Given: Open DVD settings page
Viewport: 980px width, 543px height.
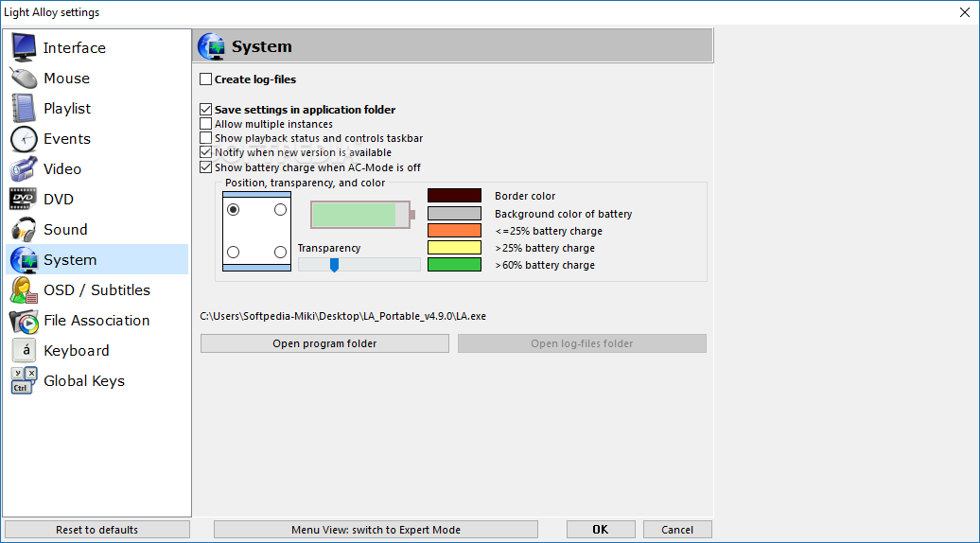Looking at the screenshot, I should coord(59,200).
